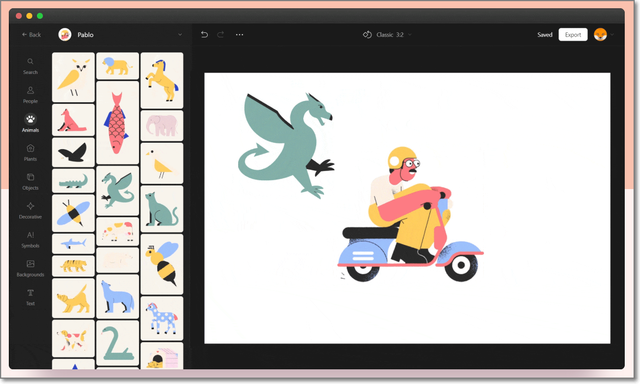Screen dimensions: 640x384
Task: Open the Classic 3:2 canvas size dropdown
Action: [387, 35]
